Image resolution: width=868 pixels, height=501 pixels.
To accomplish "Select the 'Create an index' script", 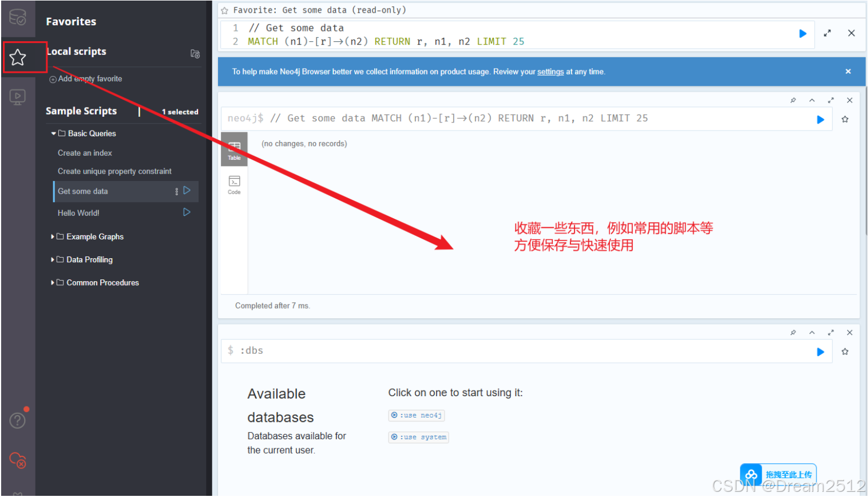I will point(85,153).
